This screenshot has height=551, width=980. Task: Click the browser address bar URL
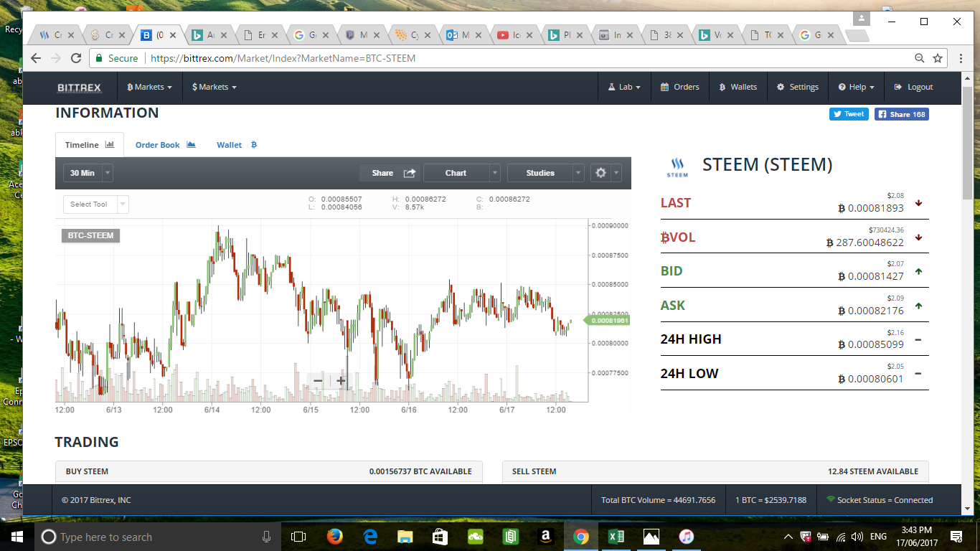[x=283, y=58]
